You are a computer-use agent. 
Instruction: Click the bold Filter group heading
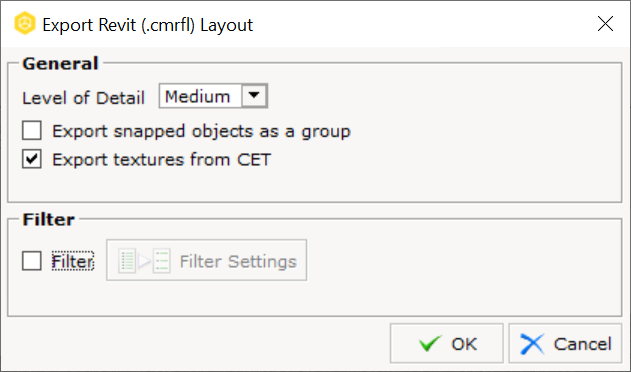pos(49,220)
